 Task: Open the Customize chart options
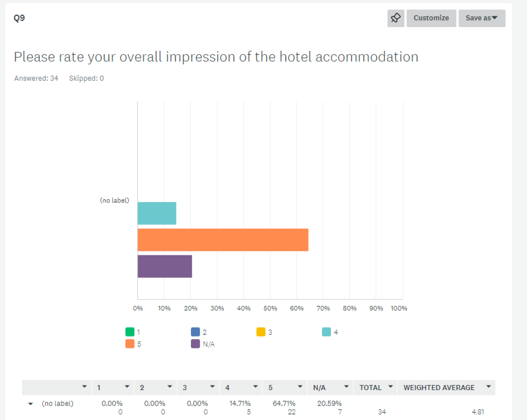point(431,18)
